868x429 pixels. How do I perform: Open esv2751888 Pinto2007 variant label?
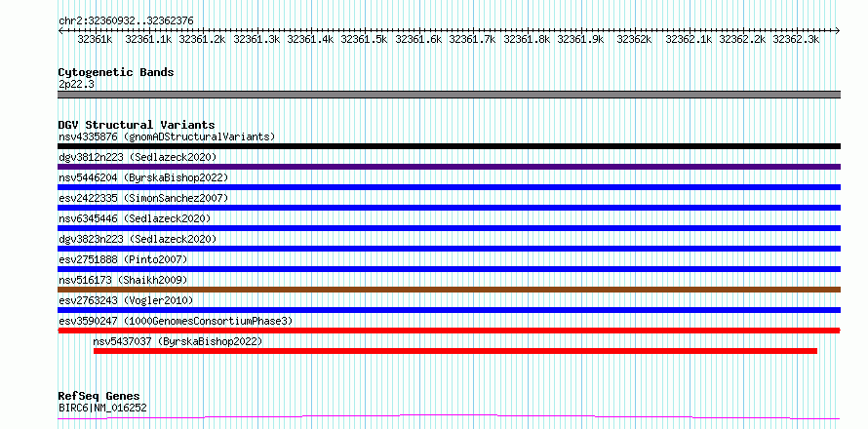[123, 259]
